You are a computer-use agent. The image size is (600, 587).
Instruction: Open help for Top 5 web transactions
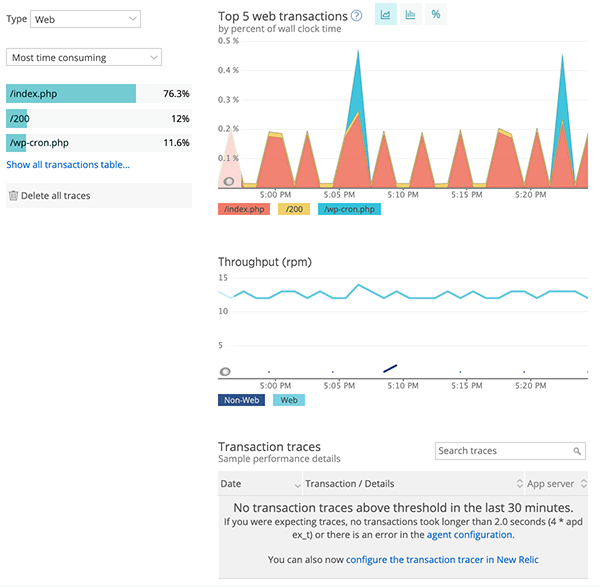pyautogui.click(x=357, y=16)
